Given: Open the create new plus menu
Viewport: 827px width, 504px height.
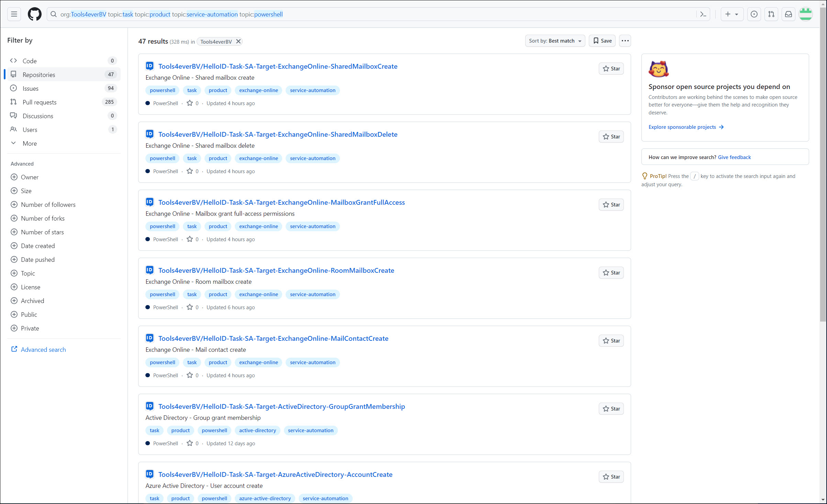Looking at the screenshot, I should (x=732, y=14).
